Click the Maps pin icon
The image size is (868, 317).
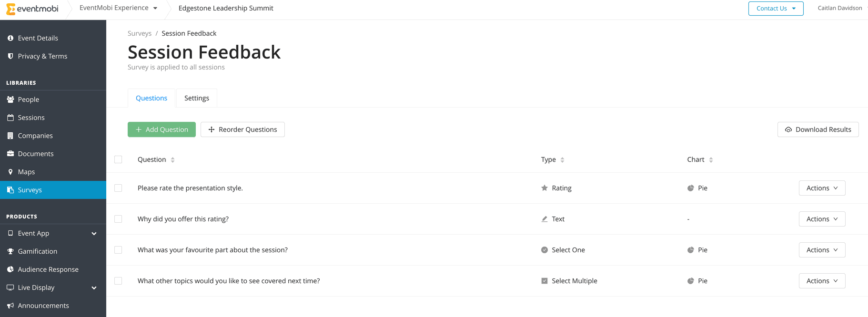tap(10, 172)
